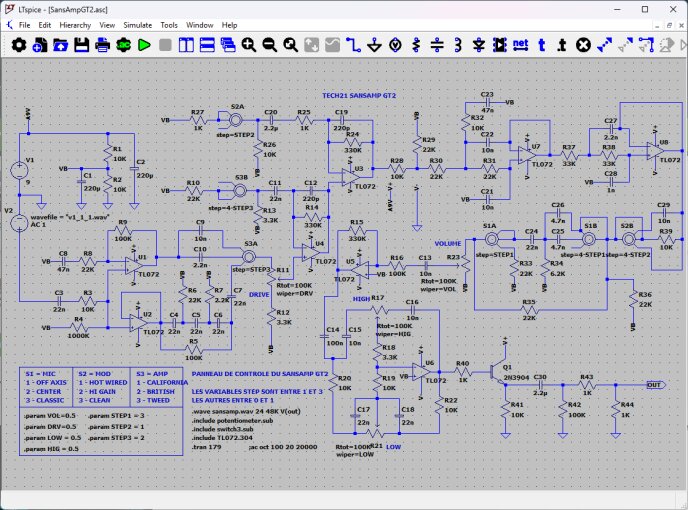Click the Save floppy disk icon
This screenshot has width=688, height=510.
(x=82, y=45)
